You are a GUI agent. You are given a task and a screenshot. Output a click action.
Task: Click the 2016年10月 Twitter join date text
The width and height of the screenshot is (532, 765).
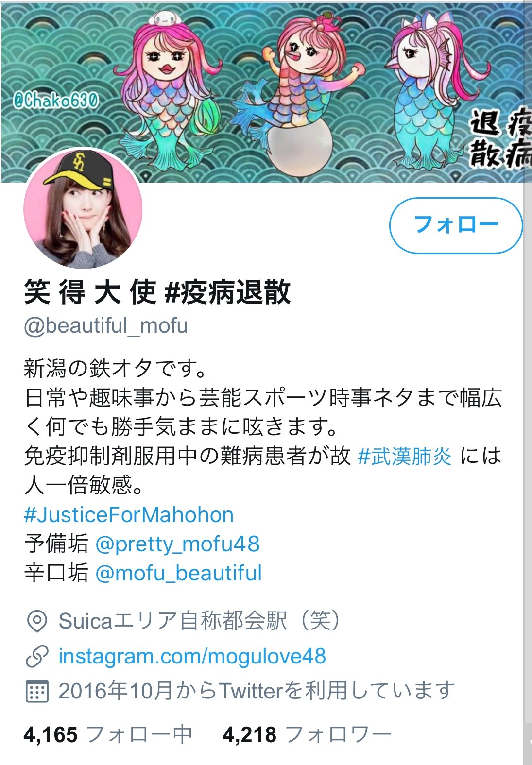click(x=257, y=691)
